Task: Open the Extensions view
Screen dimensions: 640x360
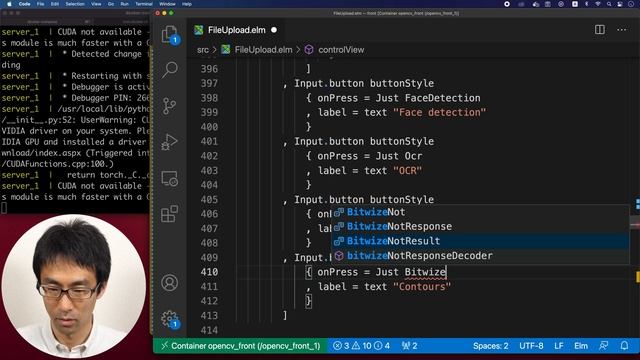Action: [x=170, y=213]
